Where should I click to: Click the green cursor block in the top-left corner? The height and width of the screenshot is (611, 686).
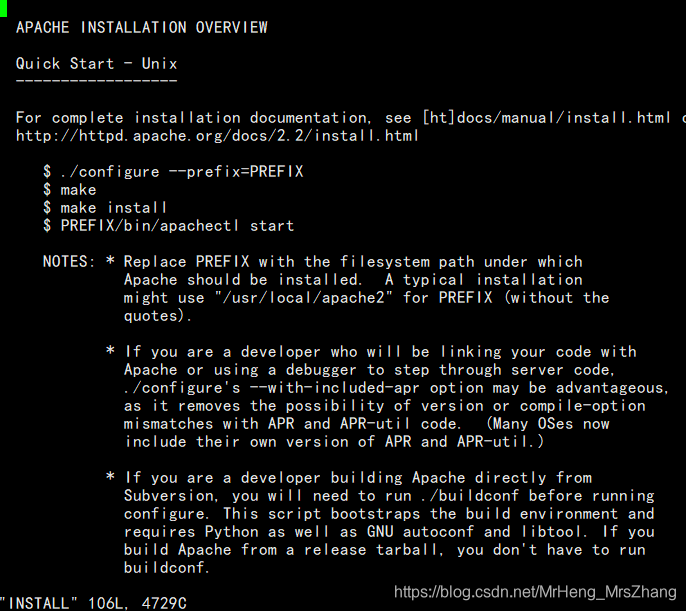(4, 8)
